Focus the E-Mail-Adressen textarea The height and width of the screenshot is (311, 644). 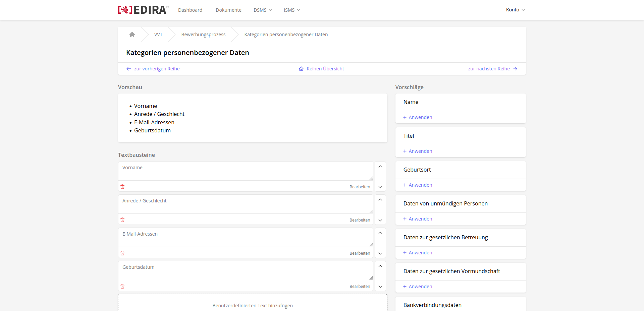tap(246, 238)
